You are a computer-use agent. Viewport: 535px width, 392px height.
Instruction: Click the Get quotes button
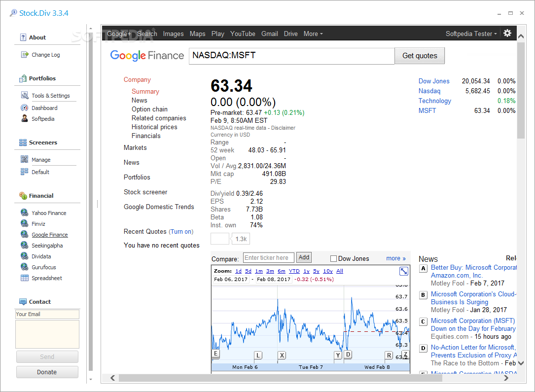coord(420,56)
